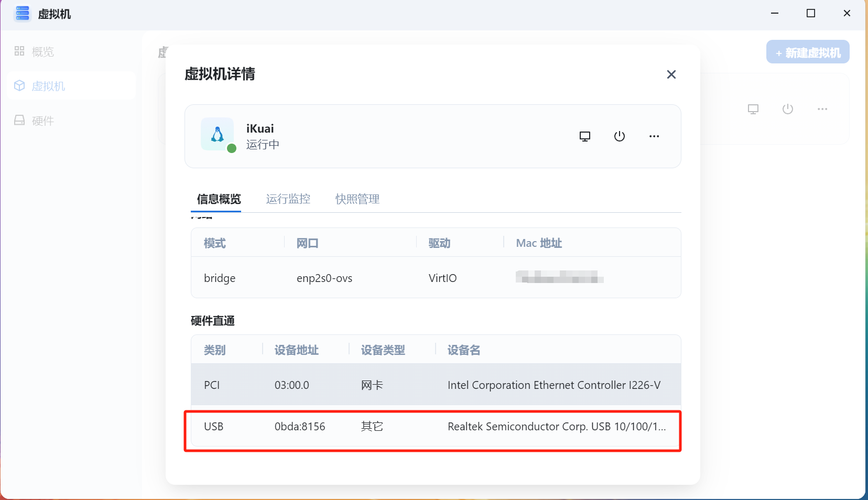The height and width of the screenshot is (500, 868).
Task: Select USB passthrough row category
Action: point(214,427)
